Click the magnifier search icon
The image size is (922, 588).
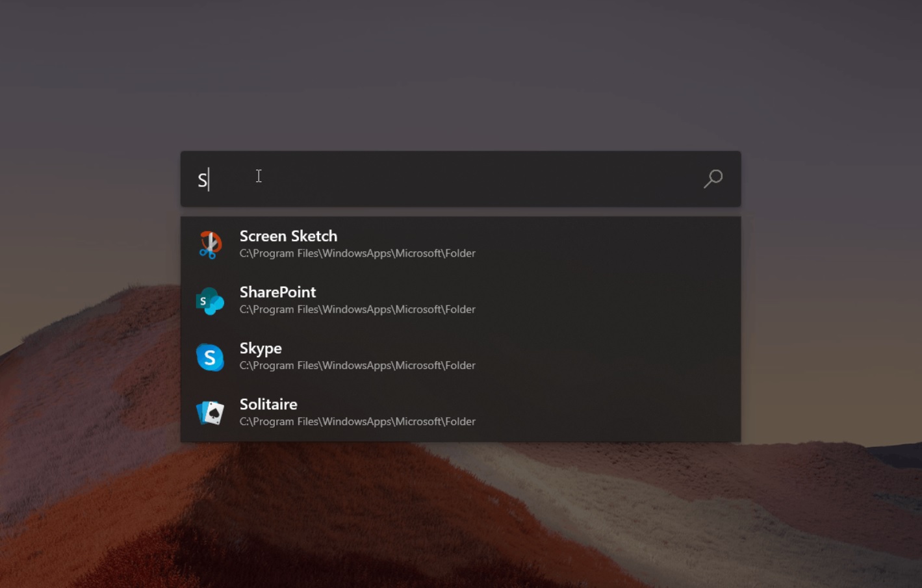pos(713,179)
